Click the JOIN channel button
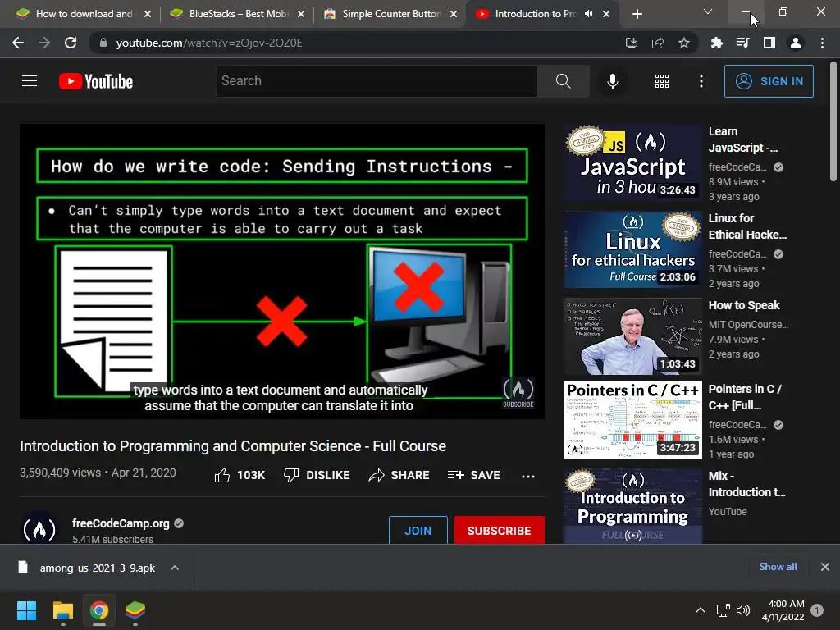The image size is (840, 630). [418, 531]
